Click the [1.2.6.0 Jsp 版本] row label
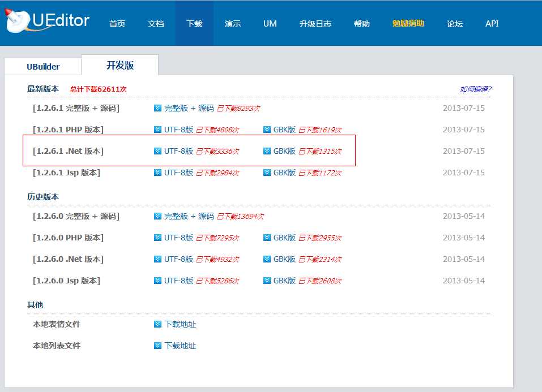 click(66, 281)
